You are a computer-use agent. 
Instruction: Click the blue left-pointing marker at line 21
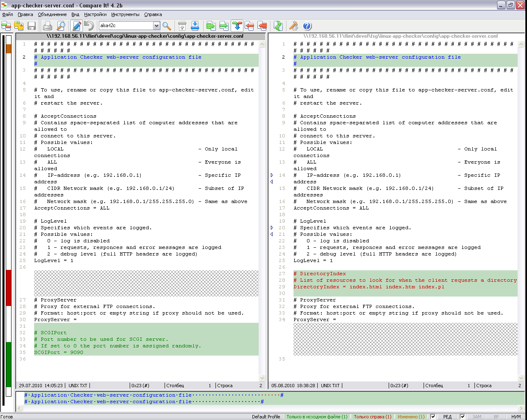(x=272, y=234)
